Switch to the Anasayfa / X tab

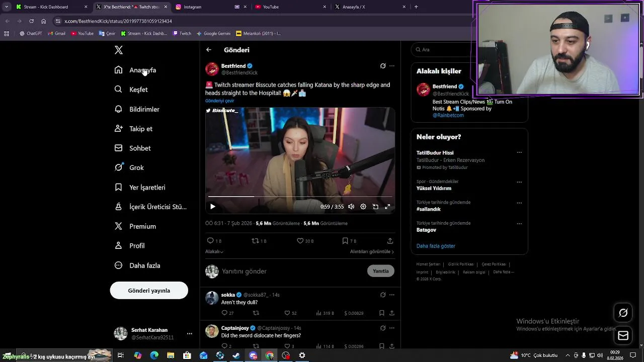pyautogui.click(x=370, y=7)
